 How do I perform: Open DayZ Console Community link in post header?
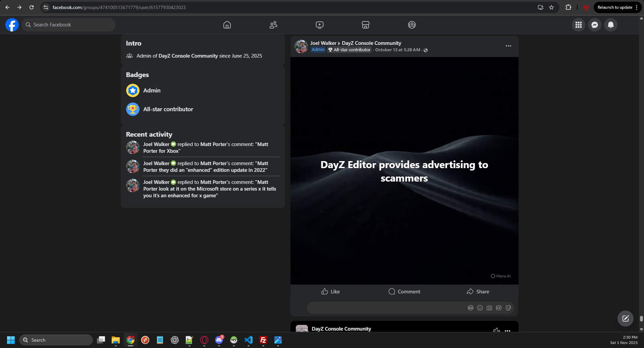pos(371,43)
